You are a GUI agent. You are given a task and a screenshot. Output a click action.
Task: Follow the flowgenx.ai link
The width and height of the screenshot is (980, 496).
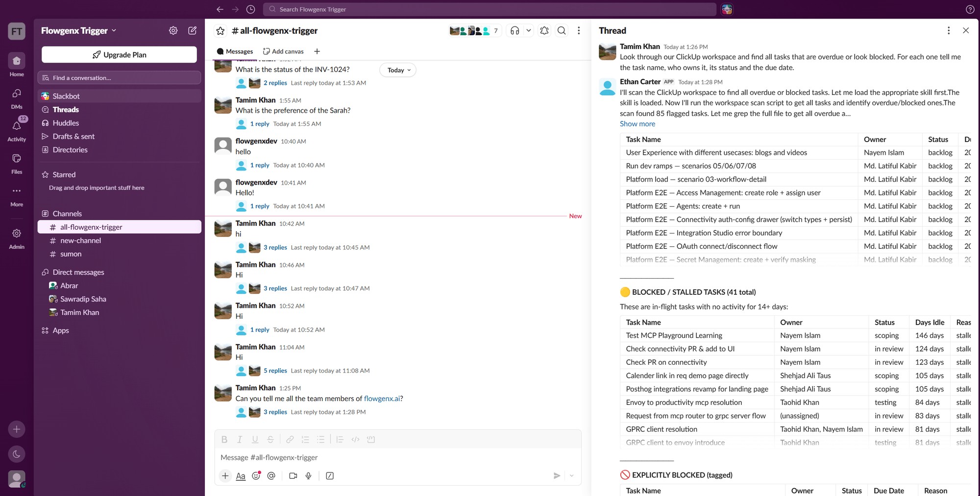pos(382,399)
